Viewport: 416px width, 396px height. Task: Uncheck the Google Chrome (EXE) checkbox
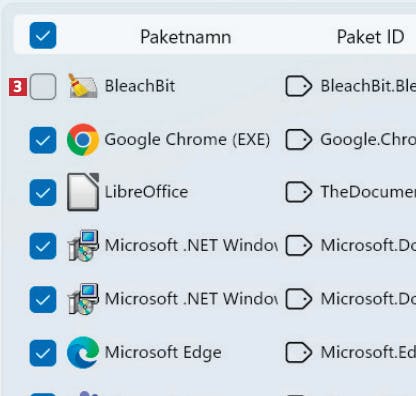click(x=43, y=140)
